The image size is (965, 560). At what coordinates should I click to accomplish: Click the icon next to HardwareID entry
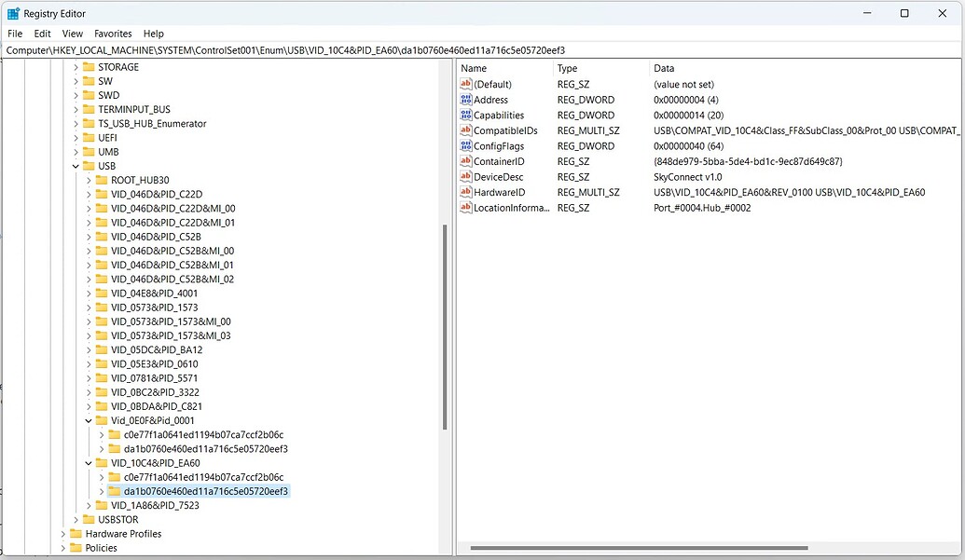466,192
